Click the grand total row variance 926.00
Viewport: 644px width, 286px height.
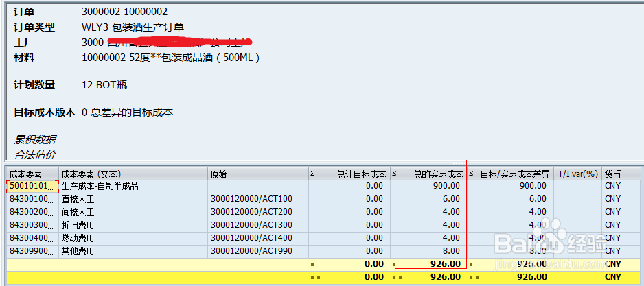[x=532, y=277]
